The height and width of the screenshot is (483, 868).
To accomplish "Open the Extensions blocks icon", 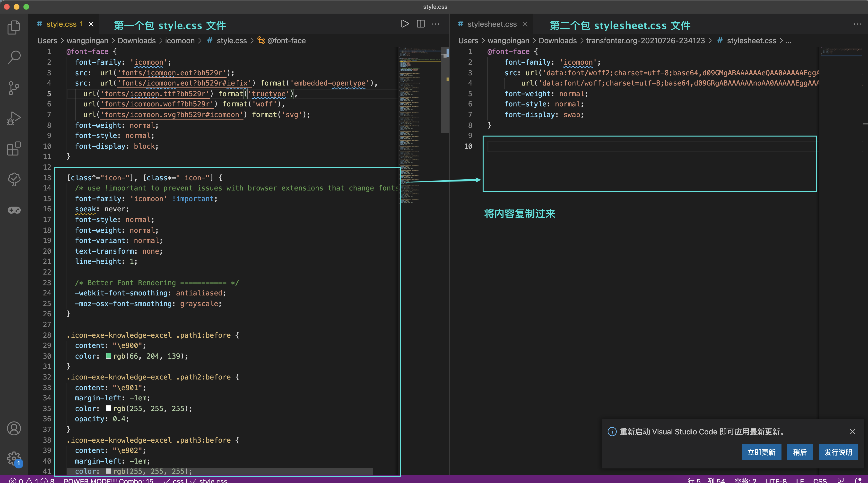I will click(14, 148).
